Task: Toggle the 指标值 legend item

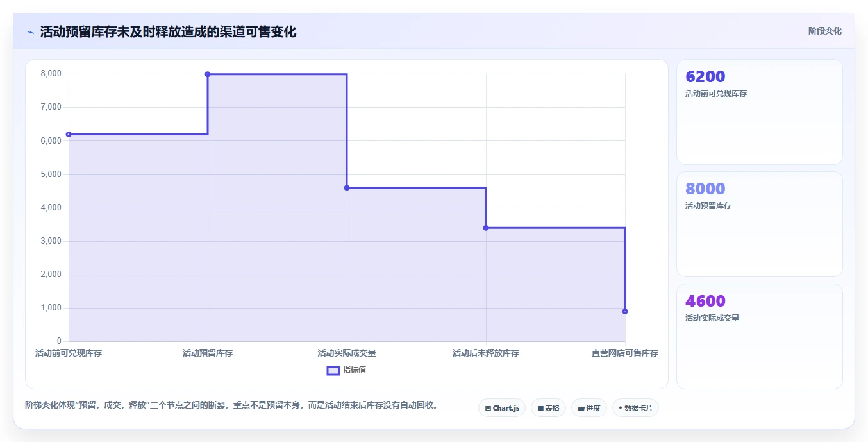Action: coord(347,370)
